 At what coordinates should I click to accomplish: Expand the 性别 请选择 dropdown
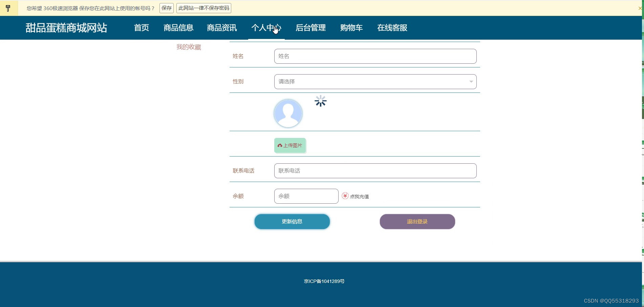click(375, 82)
